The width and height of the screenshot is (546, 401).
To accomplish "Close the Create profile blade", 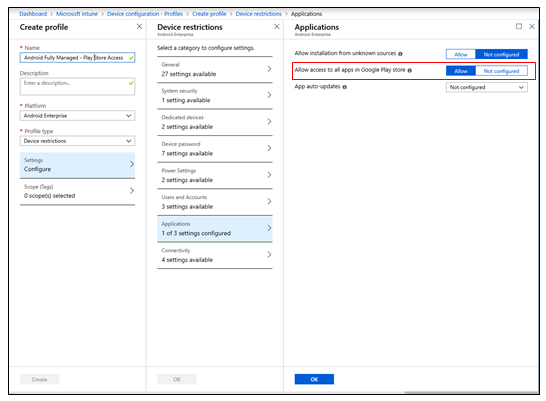I will click(139, 26).
